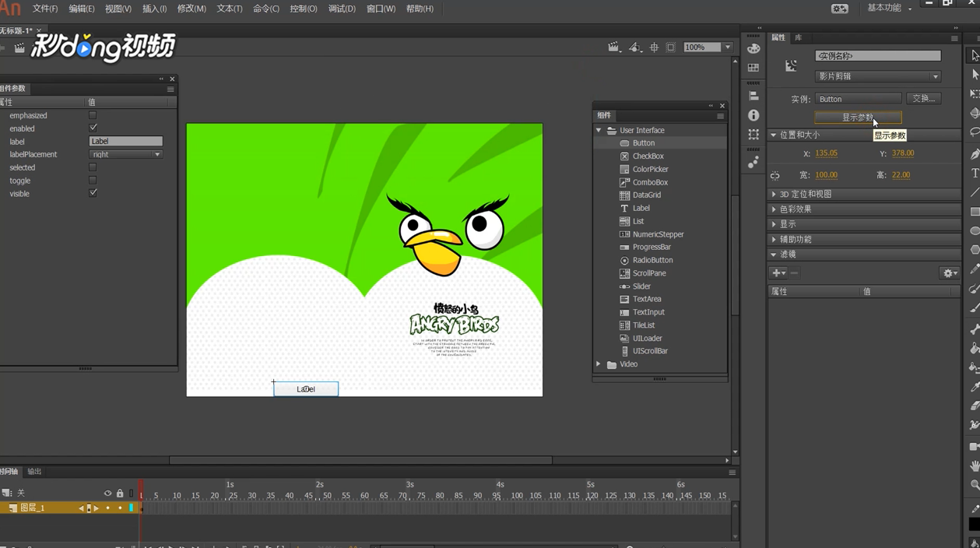This screenshot has height=548, width=980.
Task: Uncheck the enabled checkbox
Action: [93, 128]
